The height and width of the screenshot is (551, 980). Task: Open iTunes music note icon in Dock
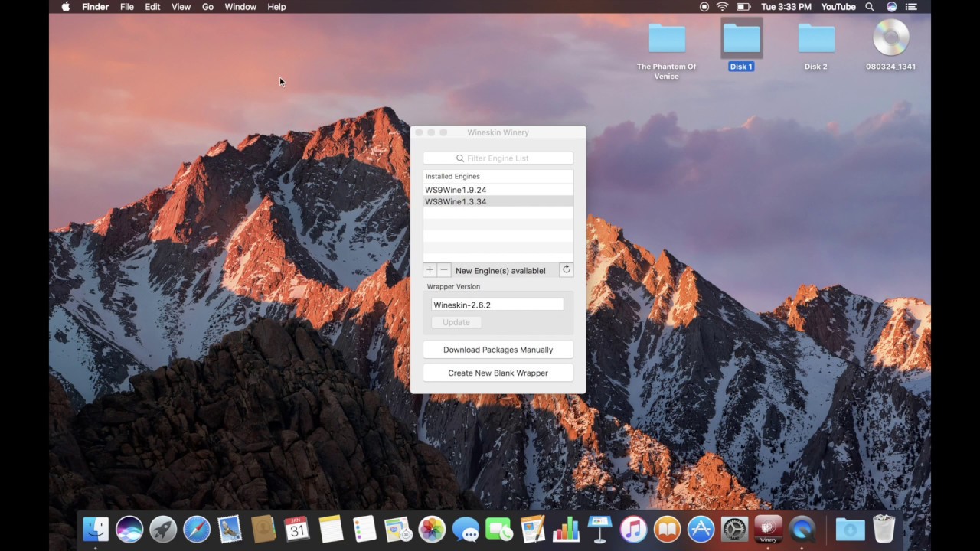(x=633, y=529)
